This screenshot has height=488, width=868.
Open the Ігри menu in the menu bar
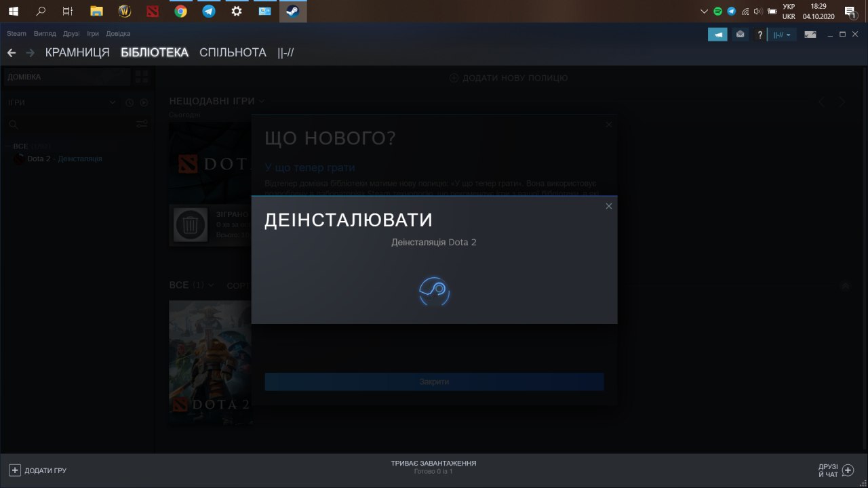93,34
